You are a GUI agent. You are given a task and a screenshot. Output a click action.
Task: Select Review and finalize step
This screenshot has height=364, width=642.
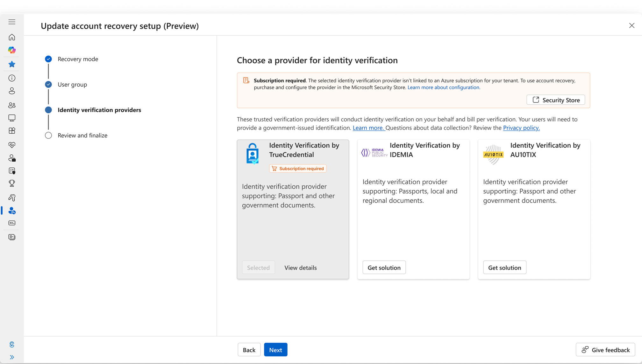point(82,136)
